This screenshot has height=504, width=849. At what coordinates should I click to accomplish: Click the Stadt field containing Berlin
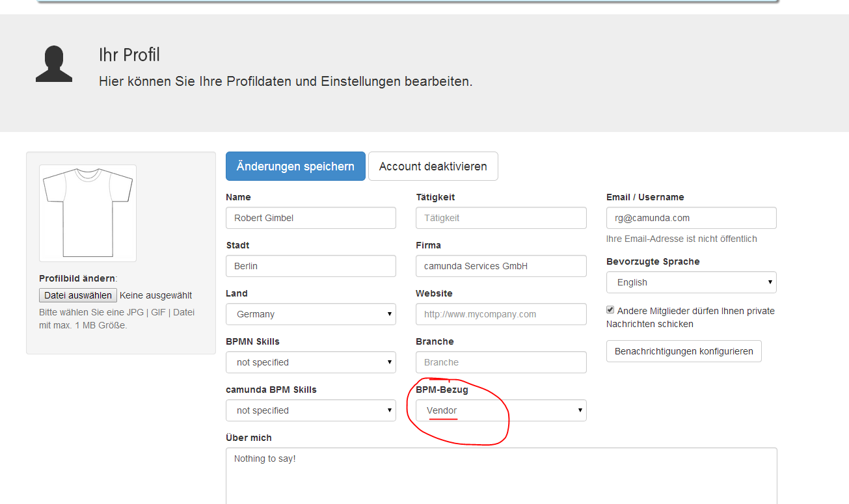click(x=311, y=266)
